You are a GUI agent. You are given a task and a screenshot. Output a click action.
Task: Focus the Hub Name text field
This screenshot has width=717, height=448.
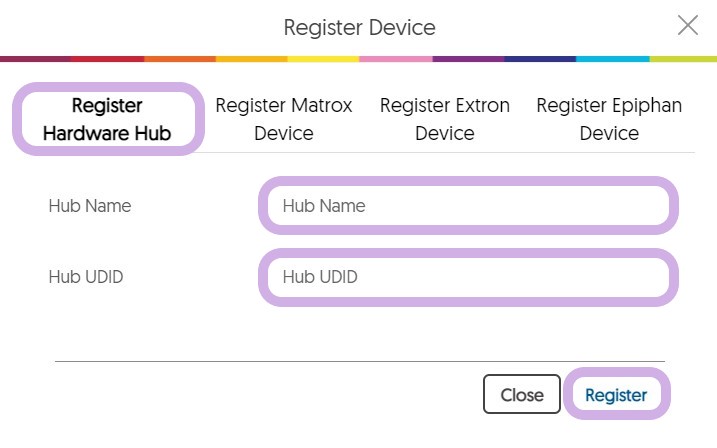tap(468, 206)
